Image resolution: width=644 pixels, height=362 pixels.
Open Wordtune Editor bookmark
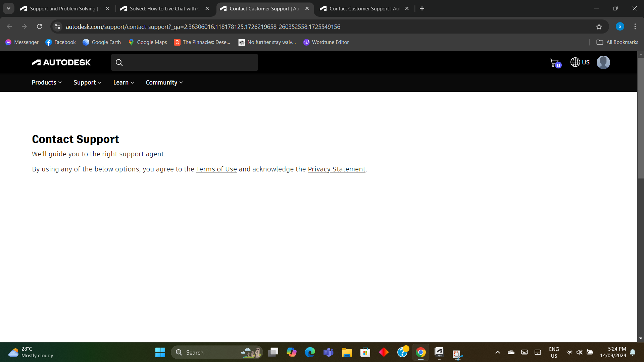[x=326, y=42]
